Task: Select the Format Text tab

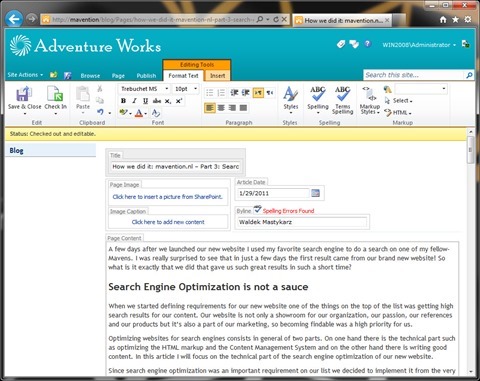Action: coord(183,76)
